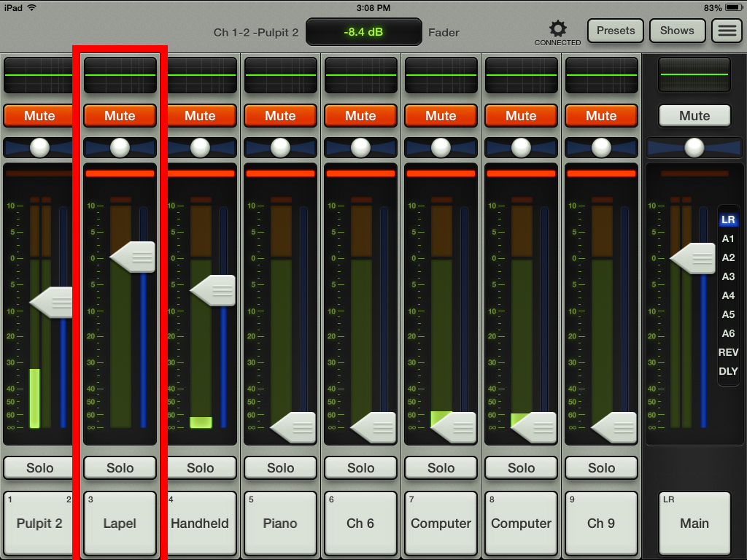Click the Lapel channel EQ curve thumbnail

click(120, 74)
